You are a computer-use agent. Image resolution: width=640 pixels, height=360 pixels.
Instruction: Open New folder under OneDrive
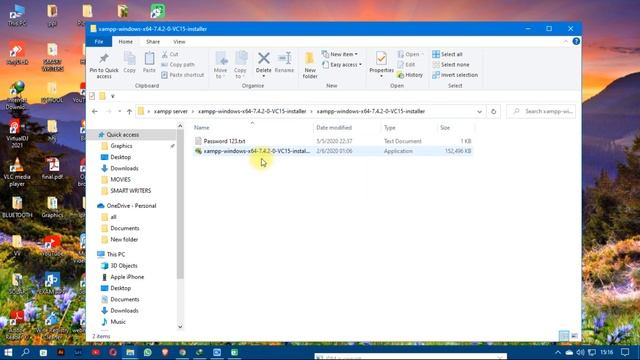coord(124,240)
